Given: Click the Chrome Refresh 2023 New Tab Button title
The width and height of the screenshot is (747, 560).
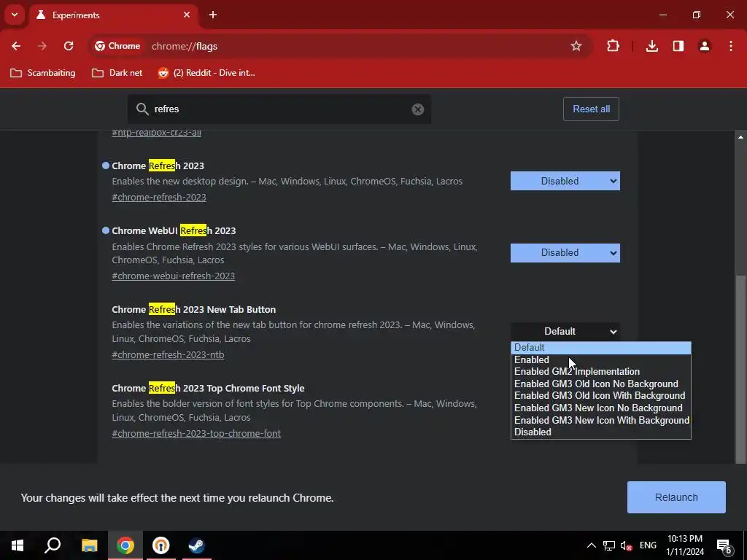Looking at the screenshot, I should tap(194, 309).
